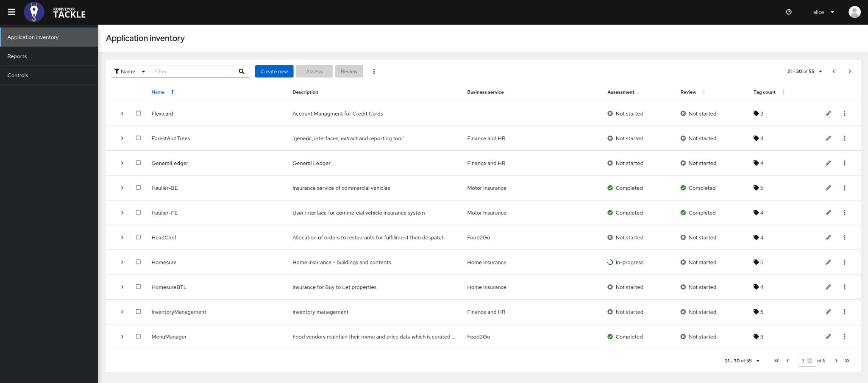Image resolution: width=868 pixels, height=383 pixels.
Task: Sort applications by the Name column header
Action: point(158,92)
